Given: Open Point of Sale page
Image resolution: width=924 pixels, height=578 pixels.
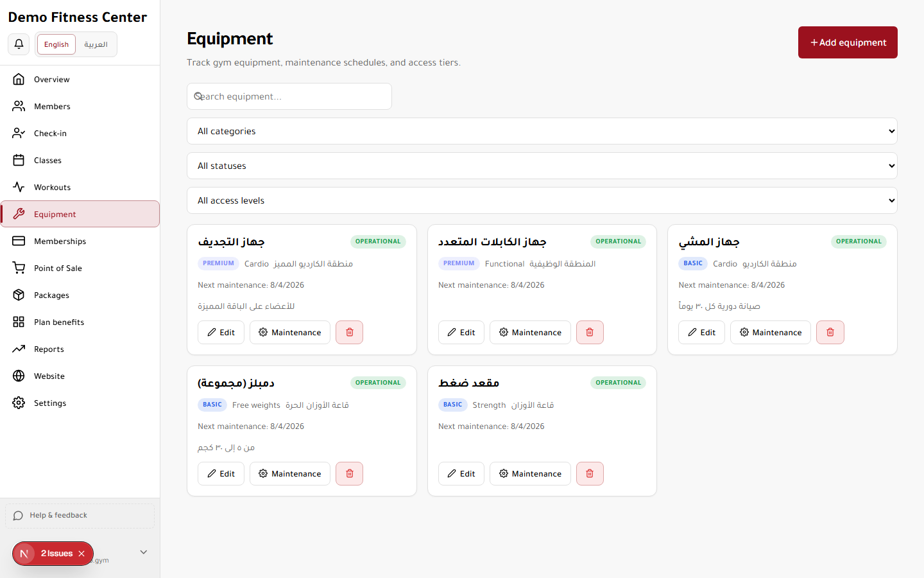Looking at the screenshot, I should (80, 268).
